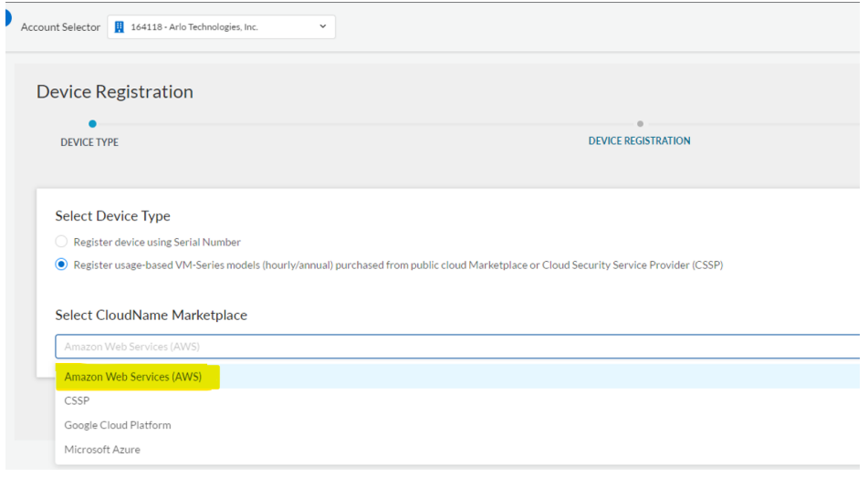Click the Device Registration page heading
This screenshot has height=477, width=868.
[115, 92]
